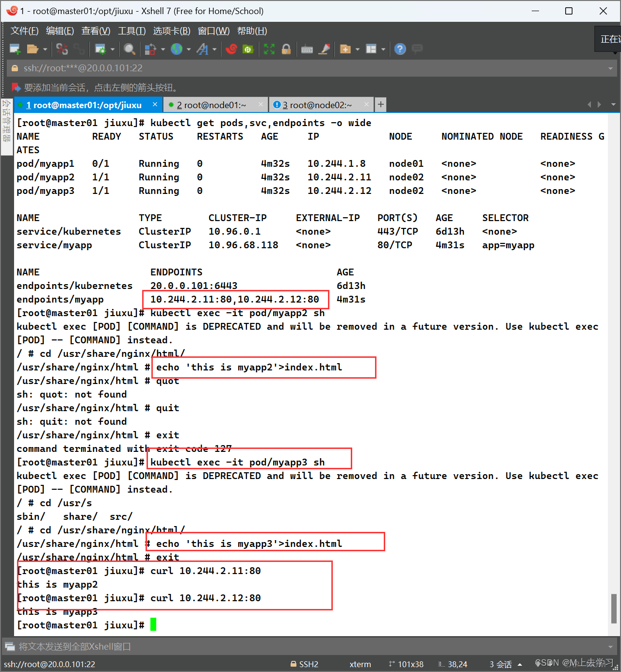Switch to tab 2 root@node01:~

(x=212, y=105)
